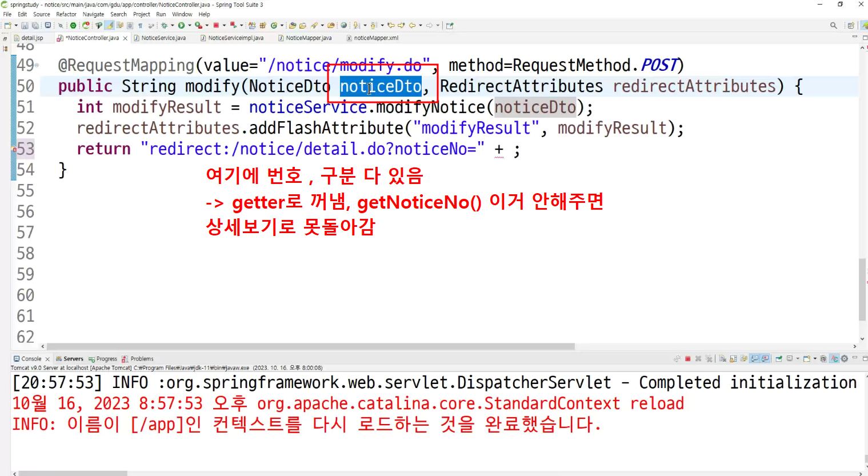Terminate the console with red square

coord(688,359)
